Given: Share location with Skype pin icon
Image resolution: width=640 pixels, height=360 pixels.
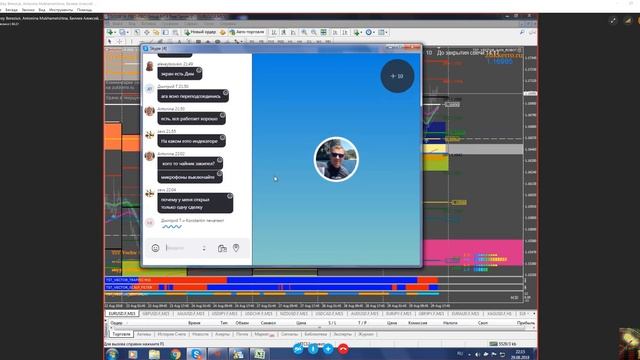Looking at the screenshot, I should point(236,248).
